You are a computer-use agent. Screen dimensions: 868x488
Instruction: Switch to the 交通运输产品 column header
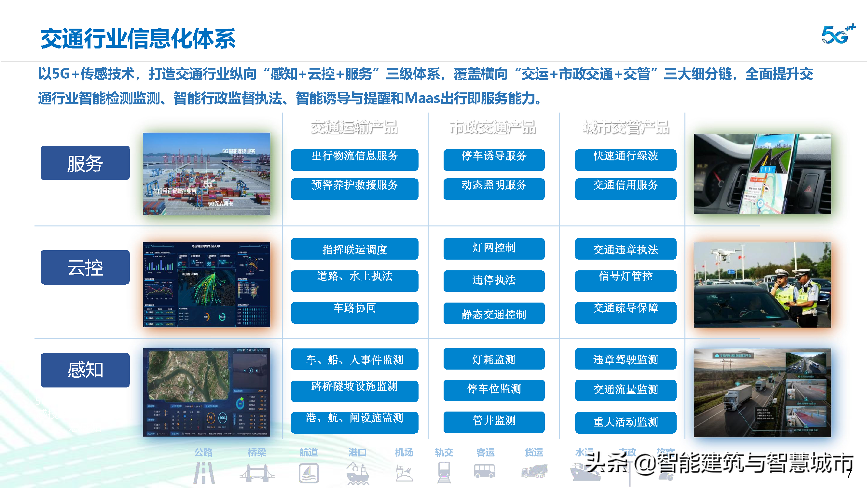(354, 128)
